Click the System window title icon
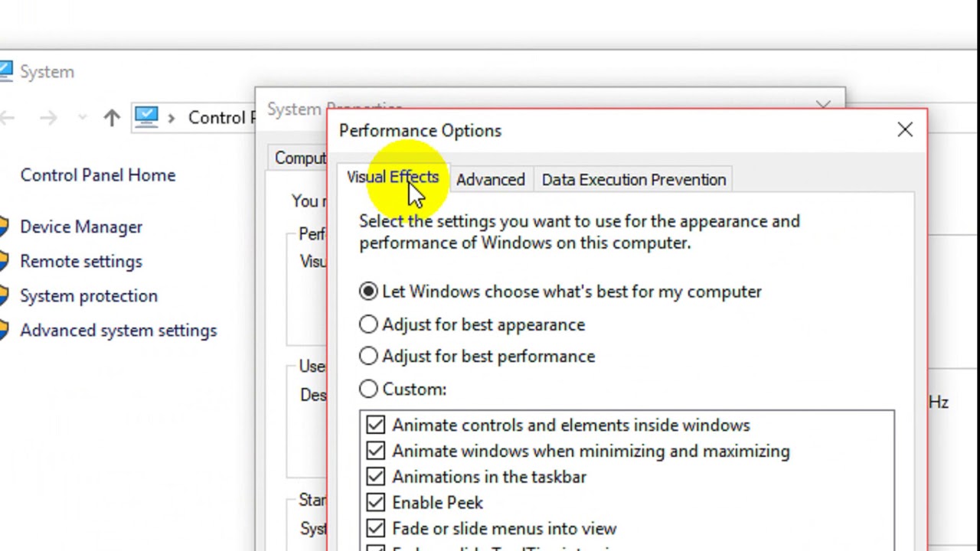The width and height of the screenshot is (980, 551). click(5, 72)
